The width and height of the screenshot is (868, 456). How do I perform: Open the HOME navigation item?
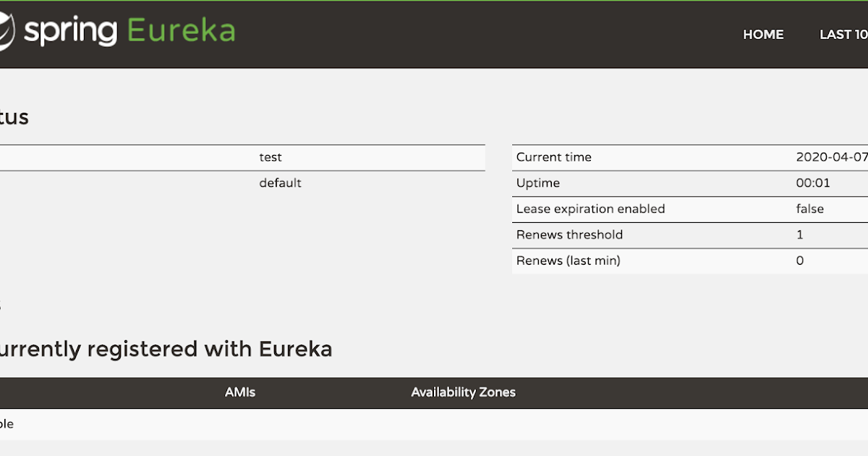(763, 34)
